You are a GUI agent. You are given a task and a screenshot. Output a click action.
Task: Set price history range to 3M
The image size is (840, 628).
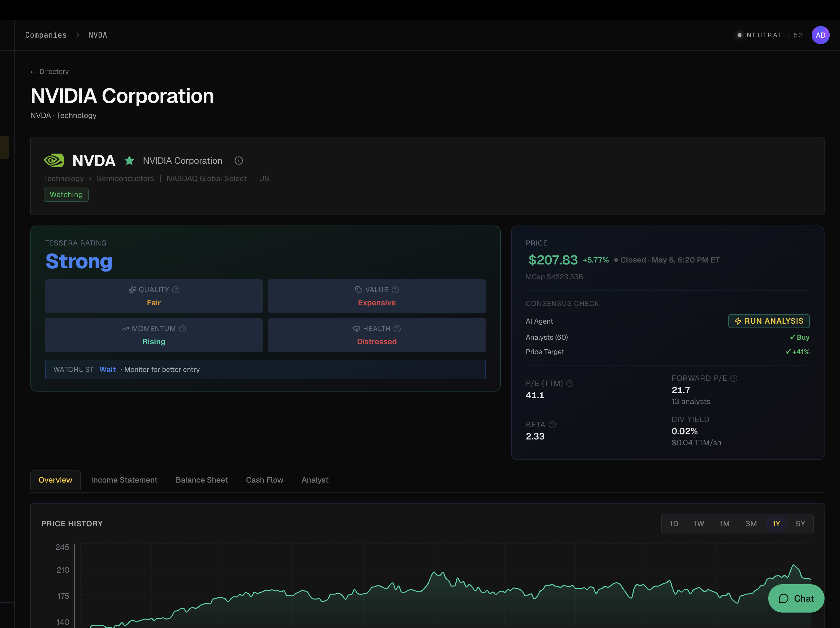[x=751, y=524]
